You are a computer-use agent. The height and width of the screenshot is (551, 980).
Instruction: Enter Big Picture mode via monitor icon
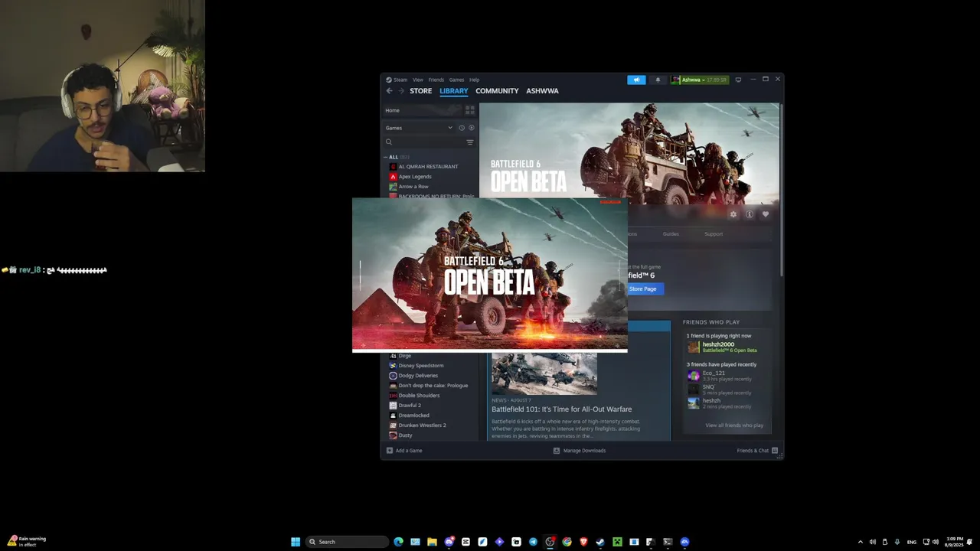tap(738, 80)
